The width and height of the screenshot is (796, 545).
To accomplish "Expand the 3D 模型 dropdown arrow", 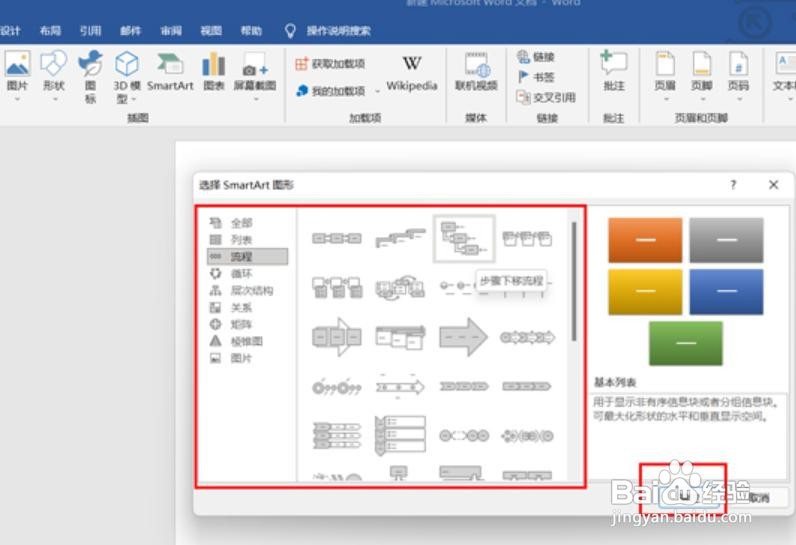I will [134, 99].
